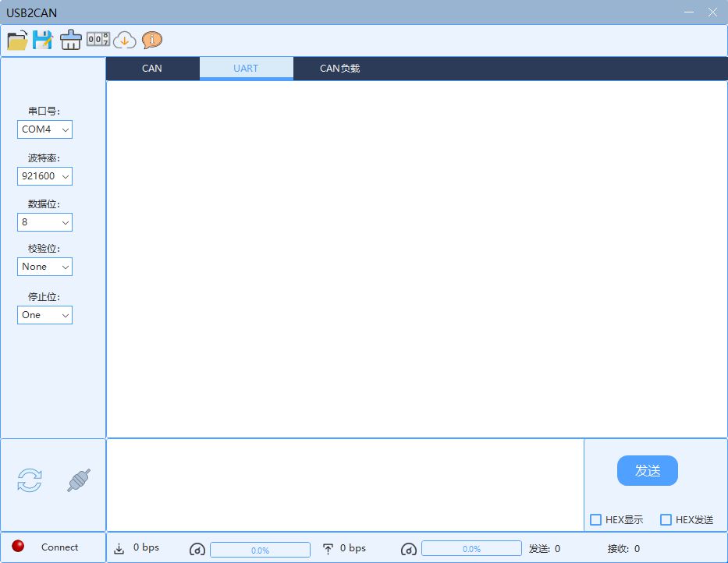
Task: Click the red Connect status indicator
Action: (18, 547)
